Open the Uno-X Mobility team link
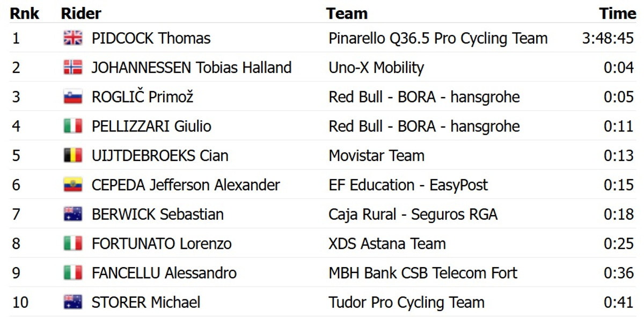The image size is (644, 317). pyautogui.click(x=376, y=68)
